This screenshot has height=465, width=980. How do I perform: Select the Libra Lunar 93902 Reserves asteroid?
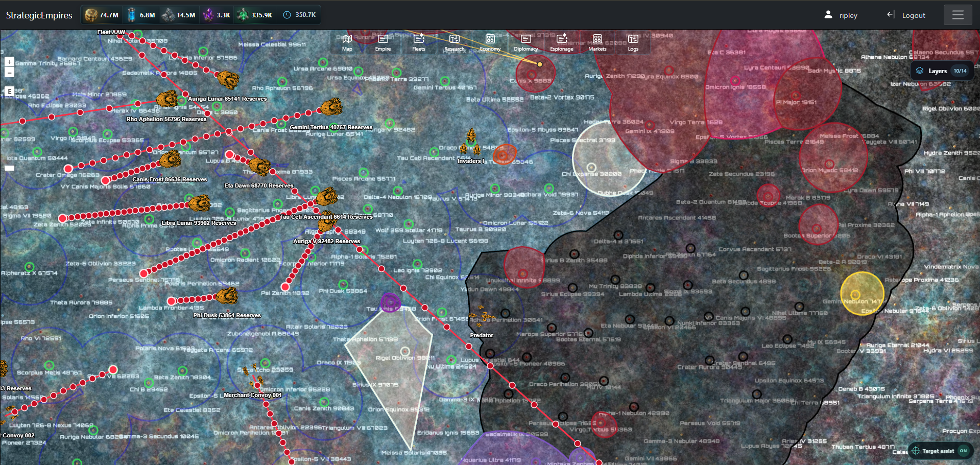pos(200,203)
